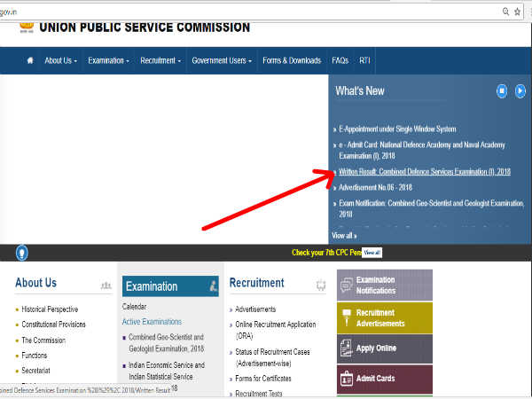Click the Admit Cards tile

click(385, 379)
